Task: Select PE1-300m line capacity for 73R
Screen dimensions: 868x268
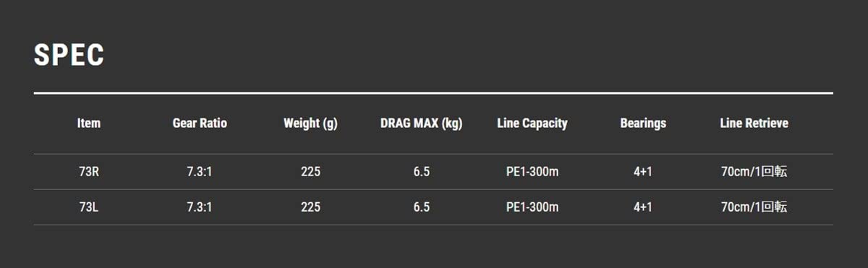Action: (x=532, y=172)
